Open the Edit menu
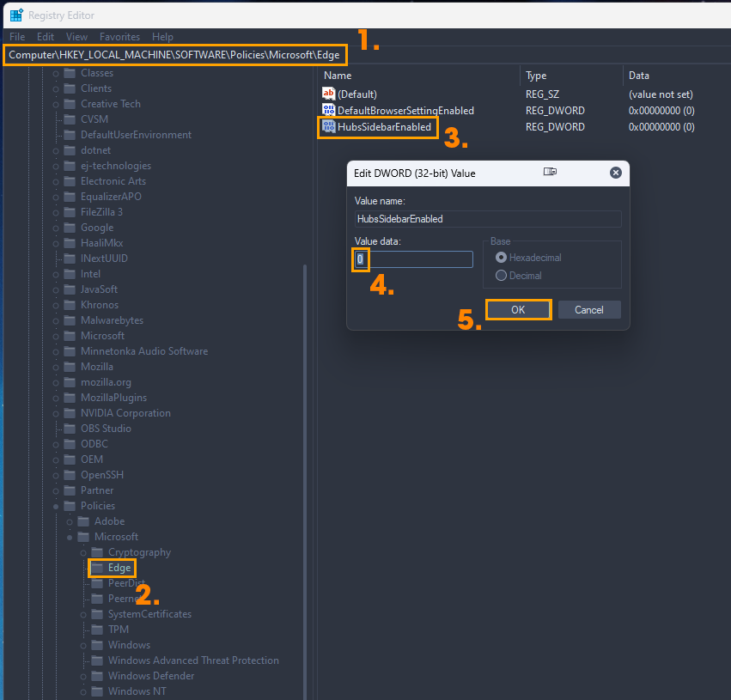 (46, 36)
